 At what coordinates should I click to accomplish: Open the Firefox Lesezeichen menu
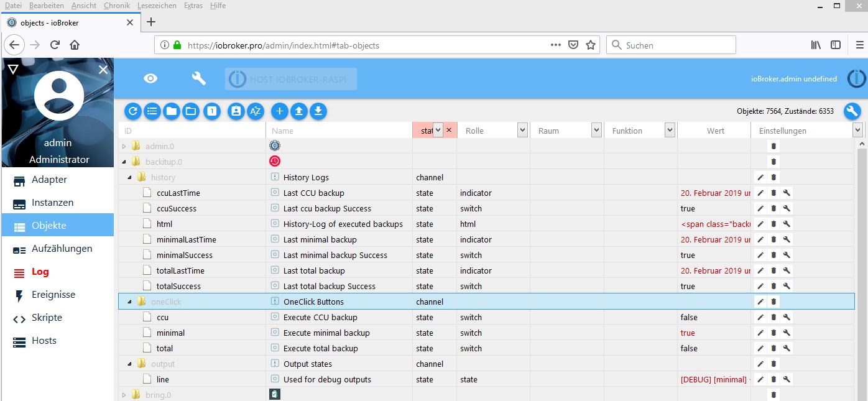[x=157, y=6]
